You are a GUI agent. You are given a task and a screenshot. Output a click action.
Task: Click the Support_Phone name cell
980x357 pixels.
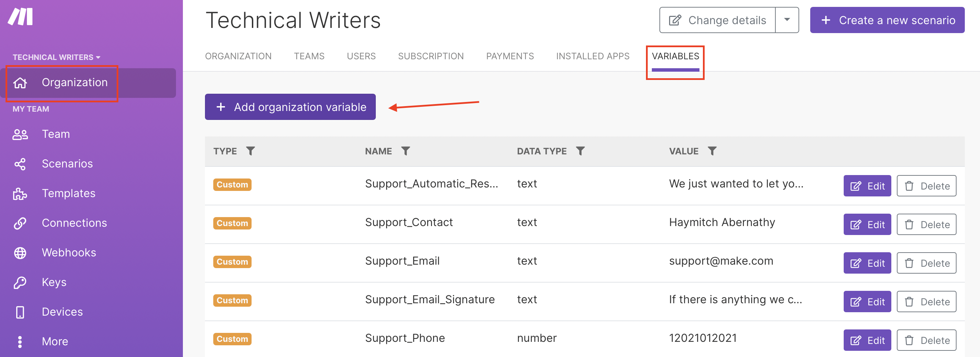[x=405, y=338]
